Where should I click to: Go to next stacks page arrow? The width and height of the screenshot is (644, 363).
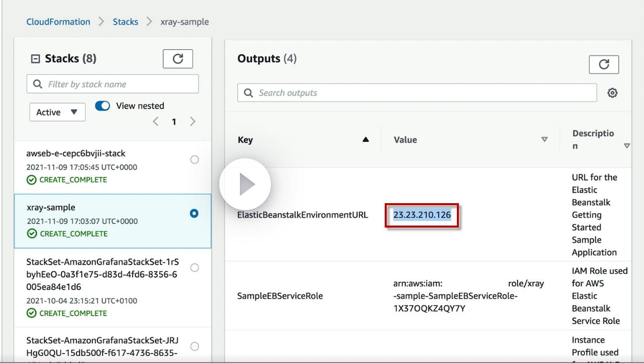[193, 121]
